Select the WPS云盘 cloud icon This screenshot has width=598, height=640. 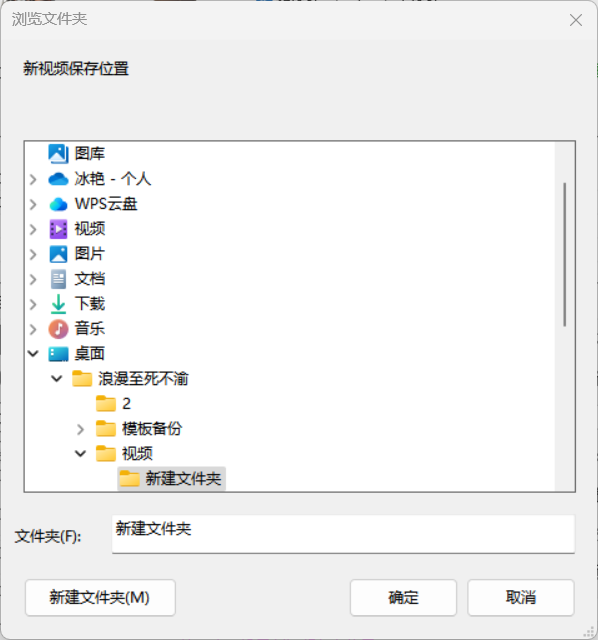tap(58, 204)
